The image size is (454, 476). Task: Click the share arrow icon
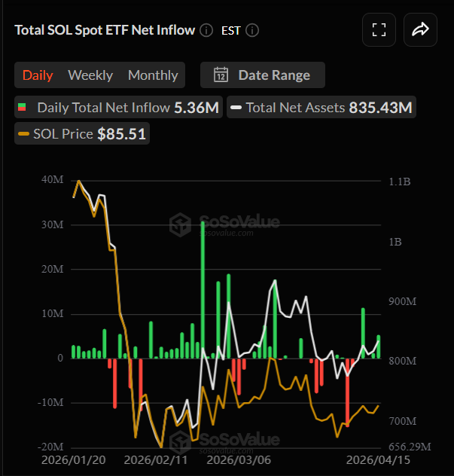[x=420, y=30]
